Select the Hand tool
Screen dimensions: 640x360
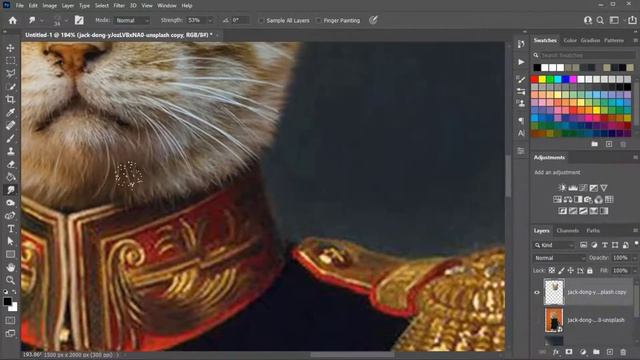10,267
